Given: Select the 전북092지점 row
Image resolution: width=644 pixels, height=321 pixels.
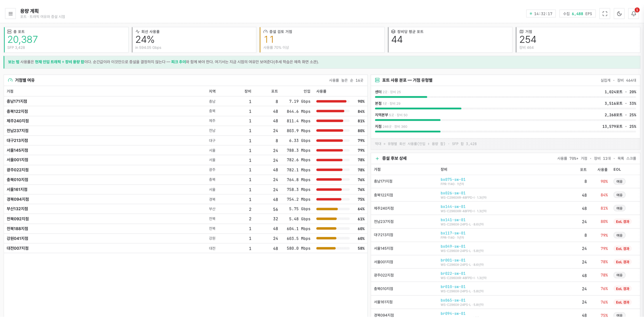Looking at the screenshot, I should 186,219.
